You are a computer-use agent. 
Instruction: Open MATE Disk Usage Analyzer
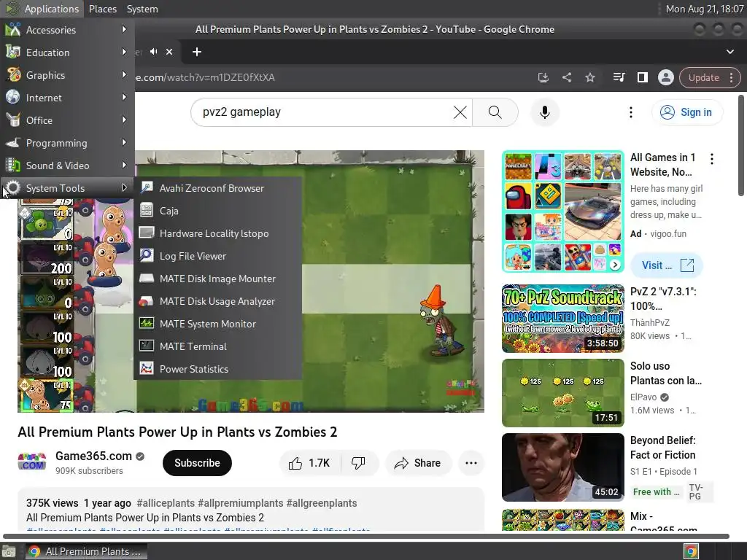[x=218, y=301]
